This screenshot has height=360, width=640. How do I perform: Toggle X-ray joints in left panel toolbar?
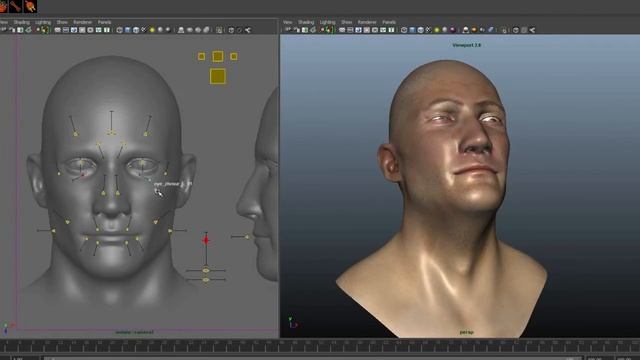(247, 30)
